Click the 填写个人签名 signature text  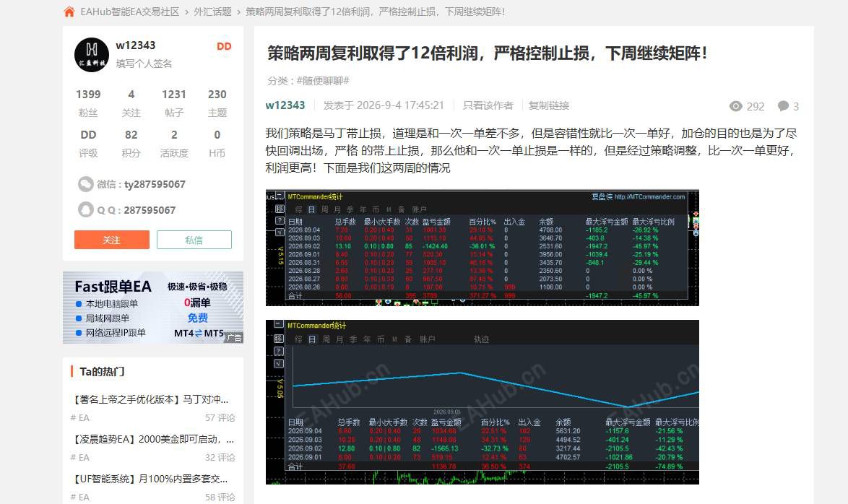[144, 64]
